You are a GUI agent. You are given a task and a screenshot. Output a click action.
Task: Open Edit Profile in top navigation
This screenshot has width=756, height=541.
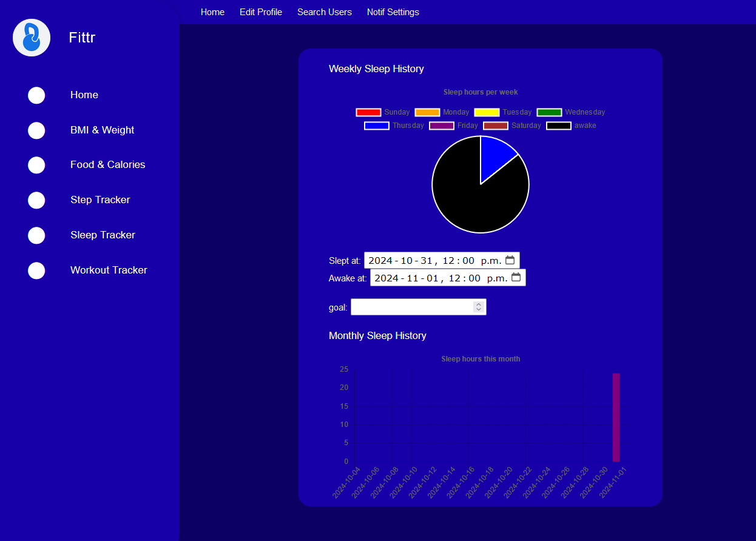[x=261, y=12]
